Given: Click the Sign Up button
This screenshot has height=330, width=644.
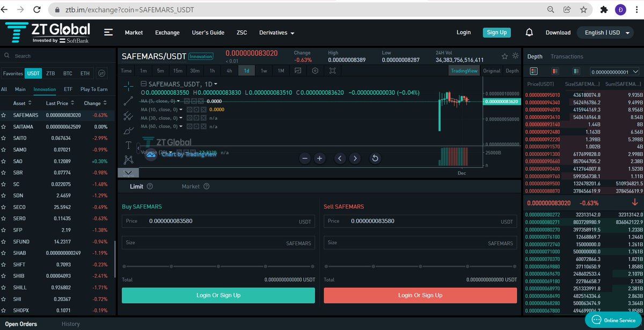Looking at the screenshot, I should coord(496,32).
